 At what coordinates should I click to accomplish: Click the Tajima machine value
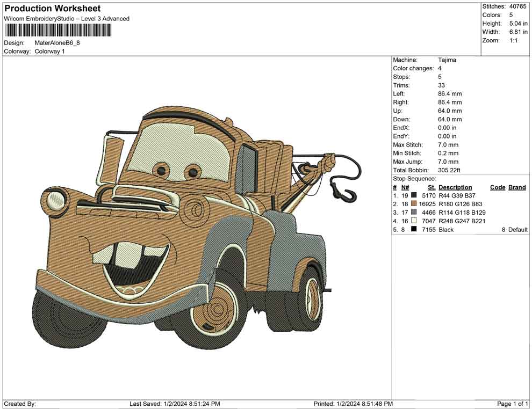pos(447,60)
